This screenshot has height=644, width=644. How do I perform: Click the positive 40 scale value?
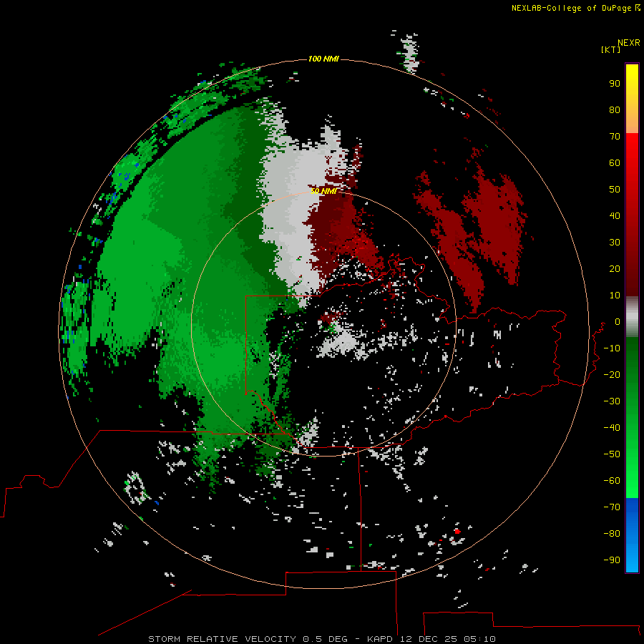point(615,215)
